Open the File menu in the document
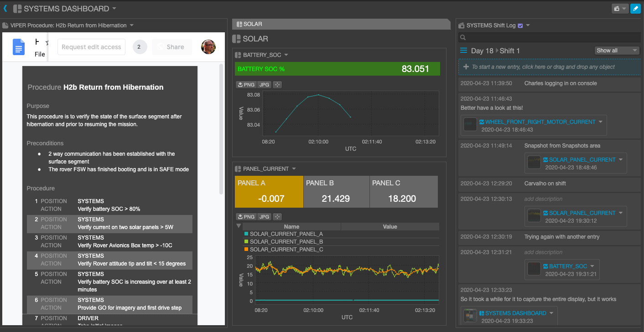 [x=39, y=54]
